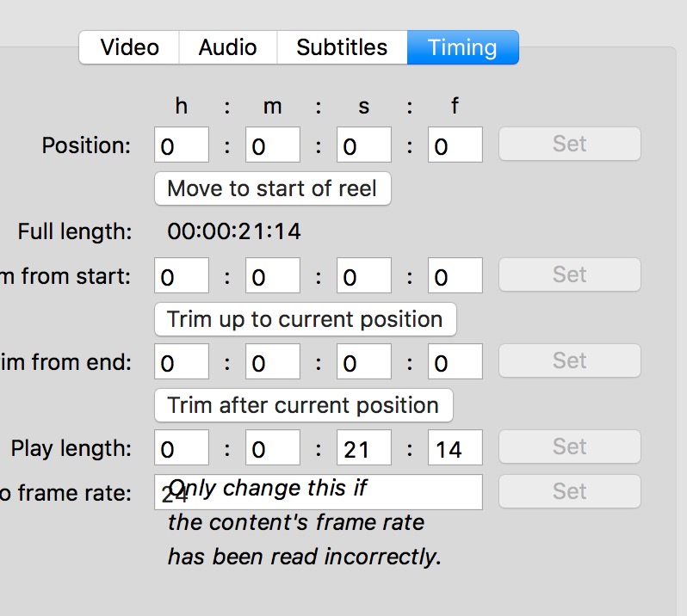Open the Audio tab
This screenshot has width=687, height=616.
click(228, 47)
